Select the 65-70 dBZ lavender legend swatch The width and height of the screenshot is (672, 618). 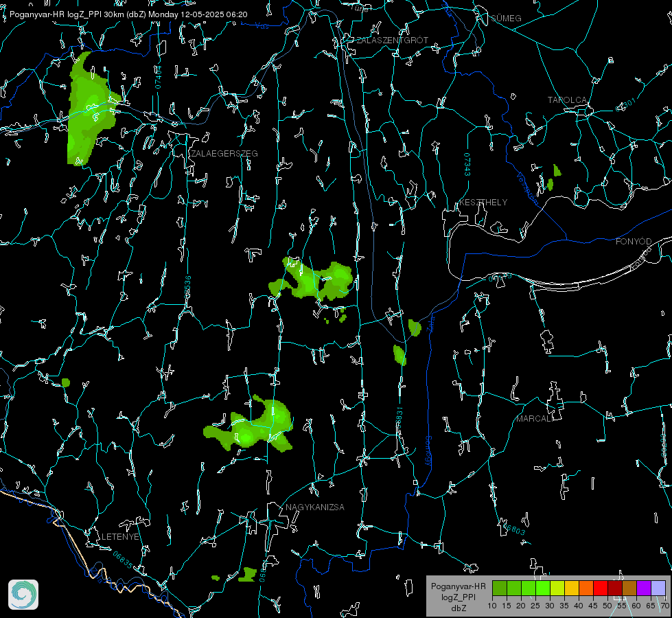[x=658, y=588]
